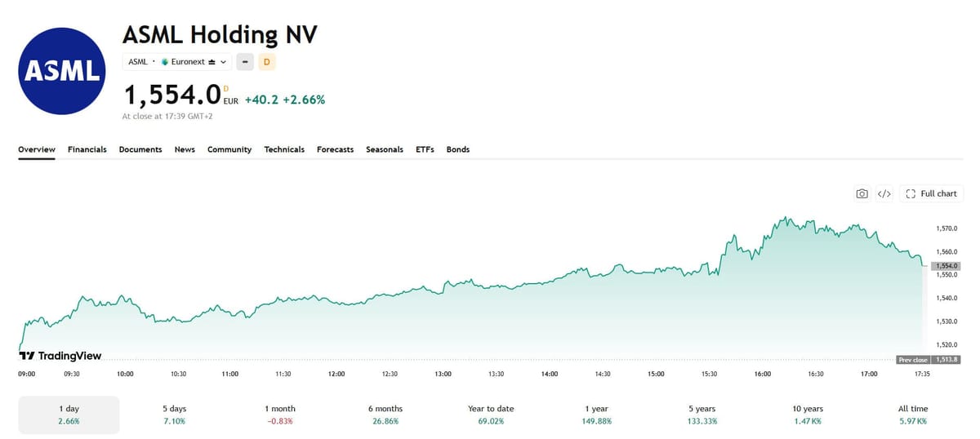Go to the Forecasts tab
The image size is (980, 439).
[335, 149]
